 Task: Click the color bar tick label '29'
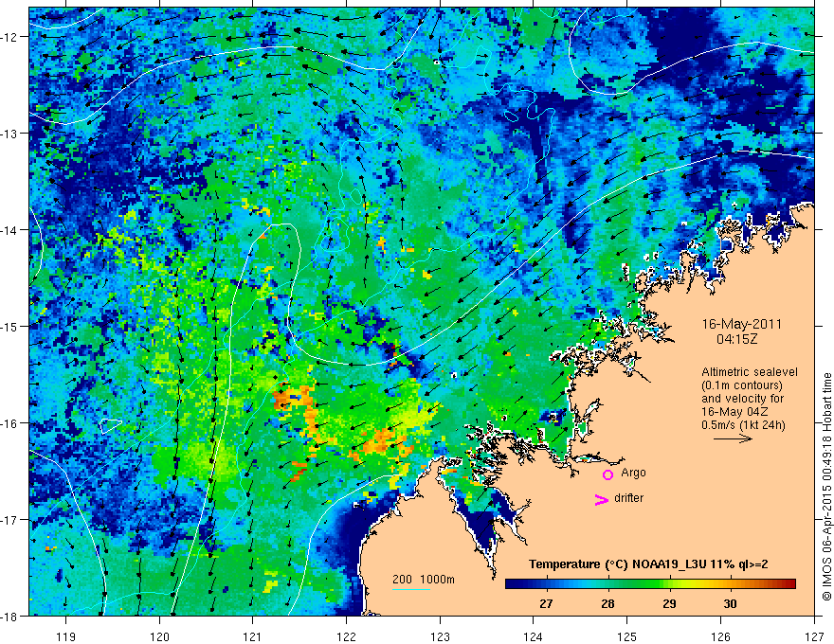tap(669, 604)
